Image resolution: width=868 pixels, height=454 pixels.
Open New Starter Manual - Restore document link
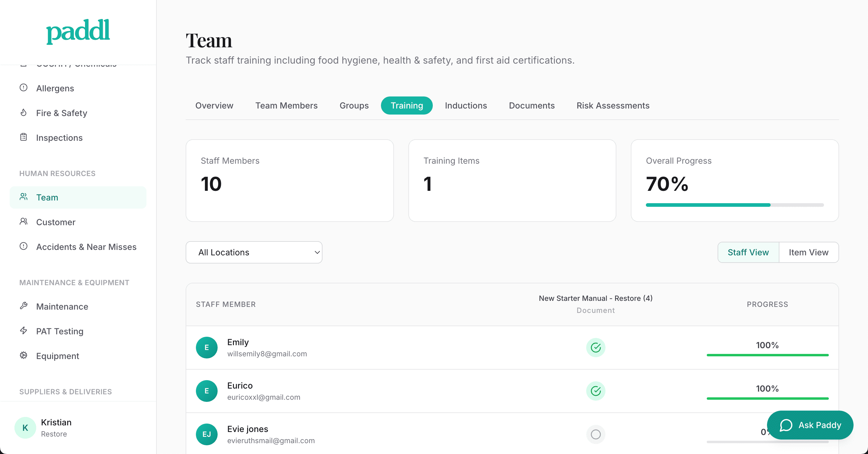596,298
